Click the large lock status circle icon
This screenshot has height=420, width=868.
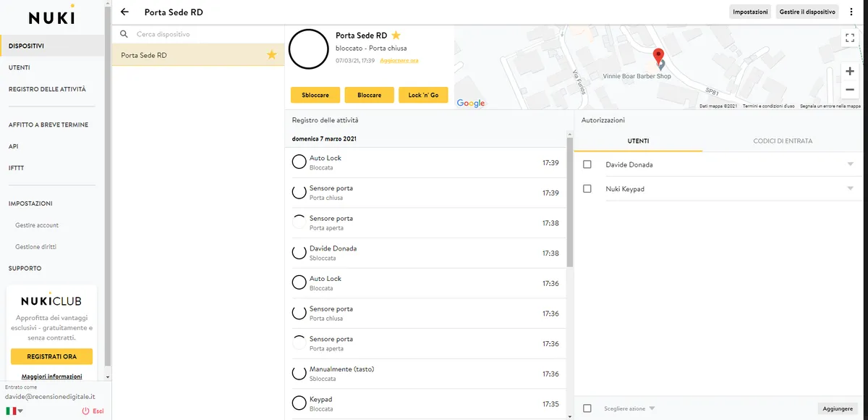point(309,49)
